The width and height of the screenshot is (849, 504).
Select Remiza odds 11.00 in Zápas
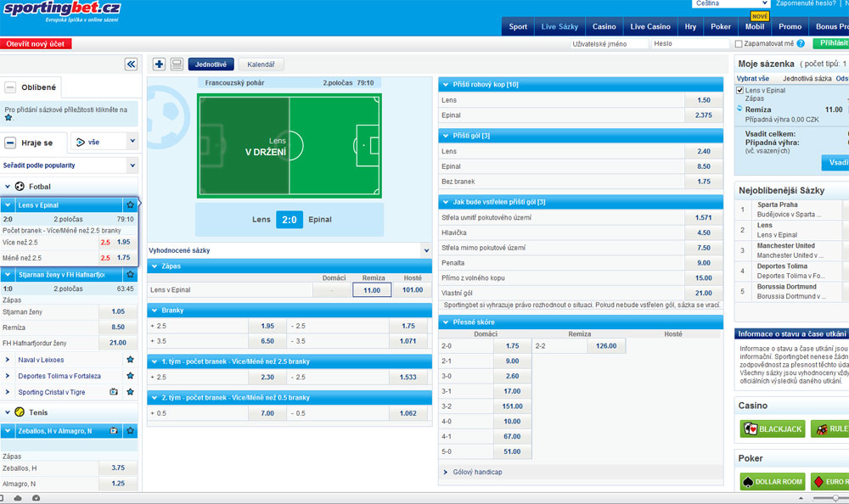[x=372, y=290]
